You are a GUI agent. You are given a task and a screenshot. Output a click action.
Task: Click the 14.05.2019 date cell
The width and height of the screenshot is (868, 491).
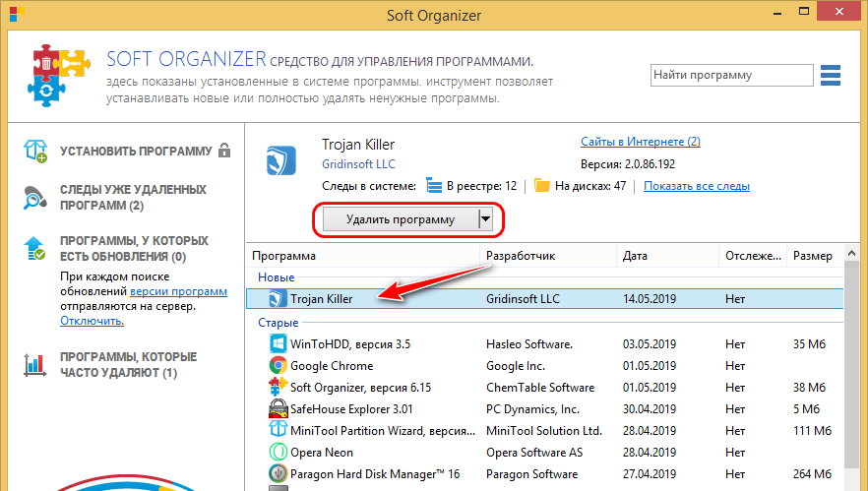point(650,299)
